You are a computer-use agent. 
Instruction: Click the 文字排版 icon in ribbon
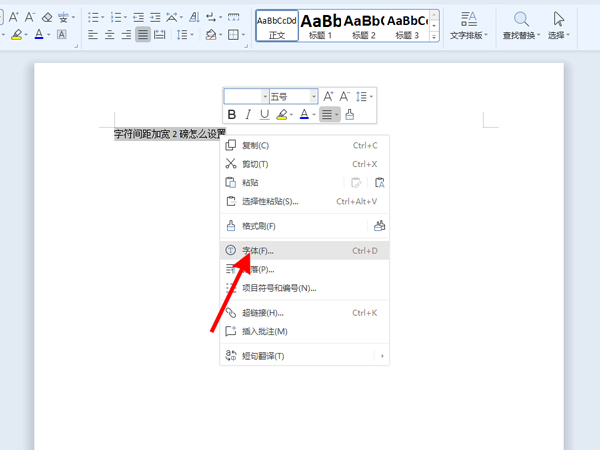click(467, 19)
